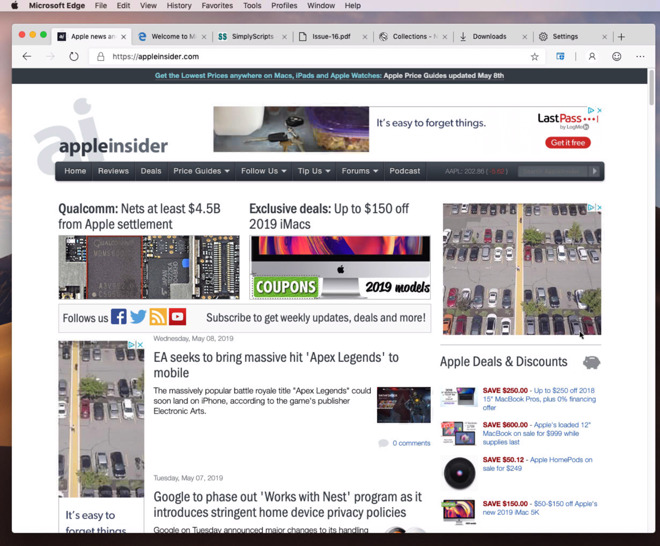Screen dimensions: 660x546
Task: Expand the Follow Us dropdown
Action: (x=263, y=171)
